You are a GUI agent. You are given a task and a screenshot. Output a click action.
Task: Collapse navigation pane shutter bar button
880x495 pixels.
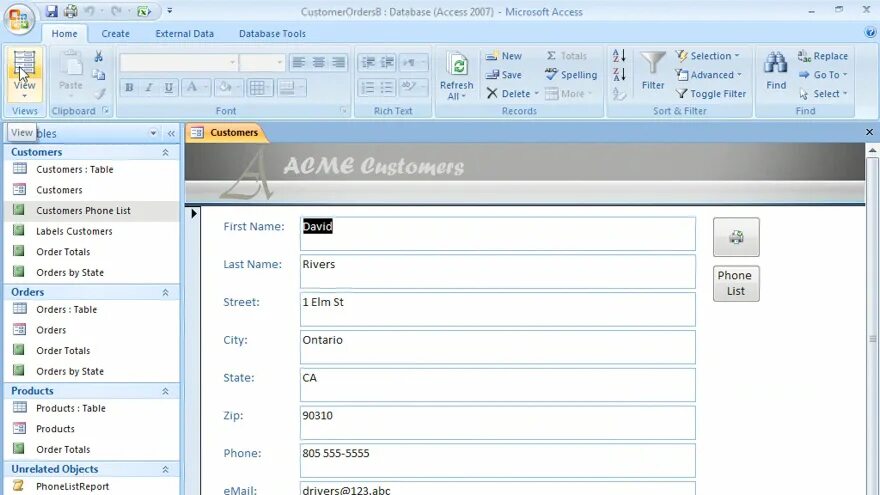point(171,133)
